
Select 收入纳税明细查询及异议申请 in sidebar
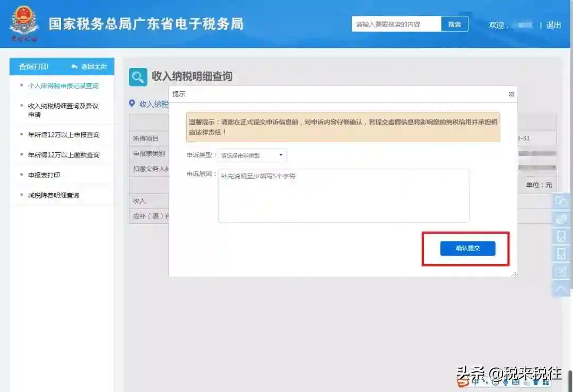pos(63,110)
